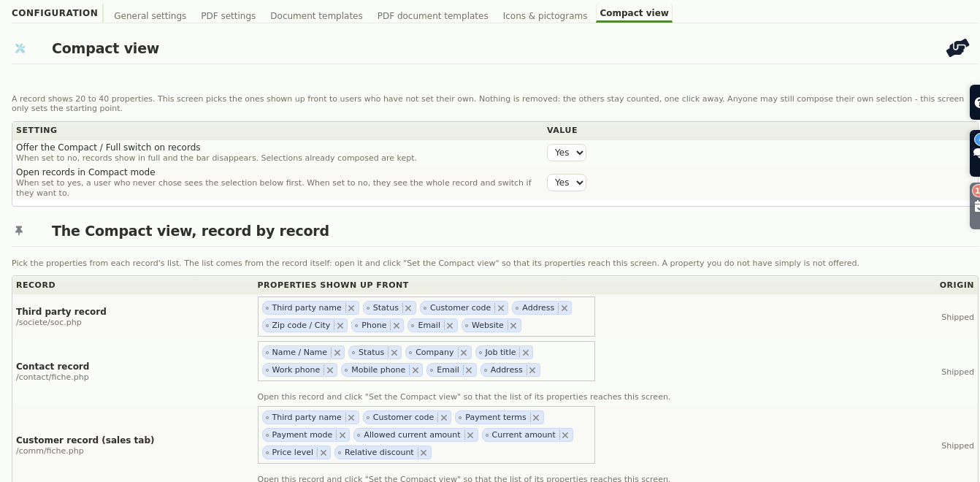The image size is (980, 482).
Task: Remove the 'Allowed current amount' tag
Action: click(x=470, y=435)
